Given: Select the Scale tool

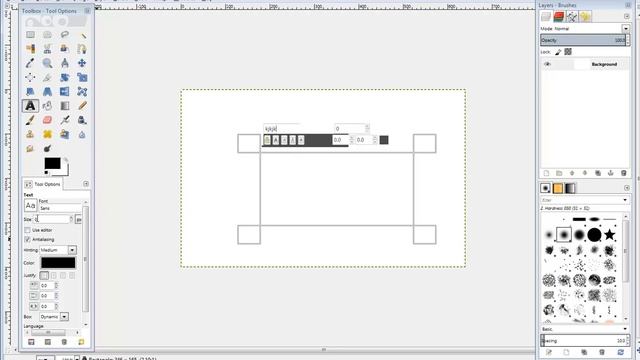Looking at the screenshot, I should tap(82, 78).
